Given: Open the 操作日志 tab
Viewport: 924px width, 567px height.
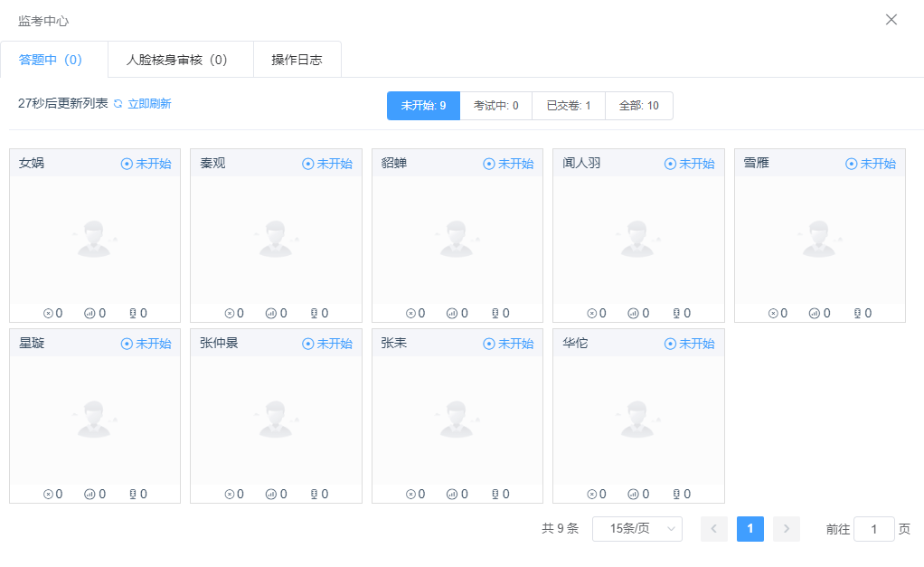Looking at the screenshot, I should tap(297, 60).
